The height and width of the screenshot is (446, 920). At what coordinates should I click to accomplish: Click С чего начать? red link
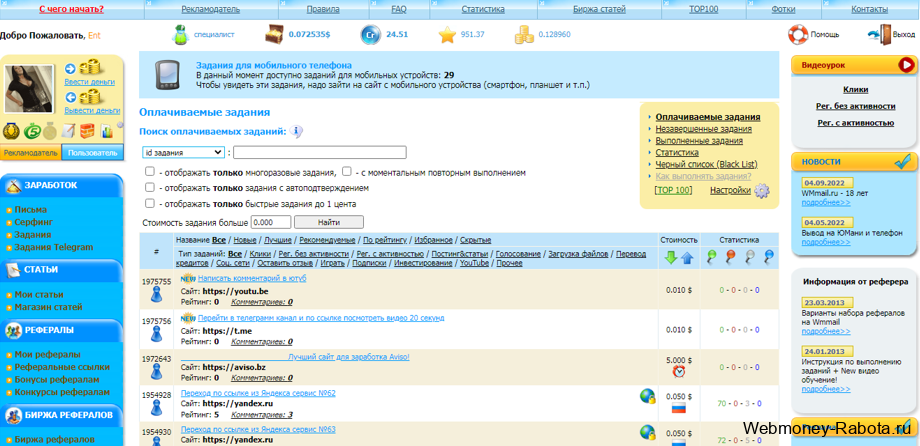[72, 9]
